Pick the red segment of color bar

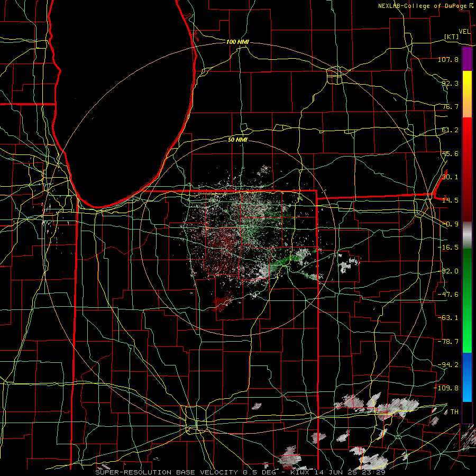click(467, 170)
